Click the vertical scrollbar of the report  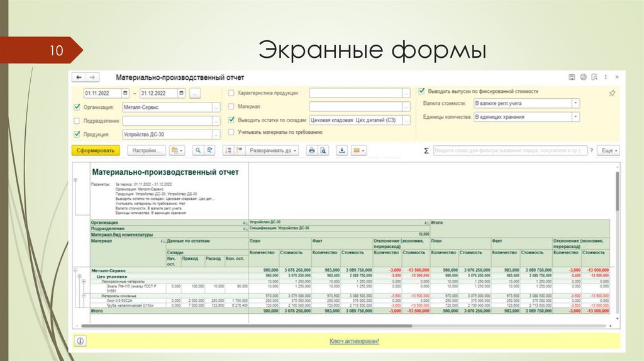[x=618, y=191]
